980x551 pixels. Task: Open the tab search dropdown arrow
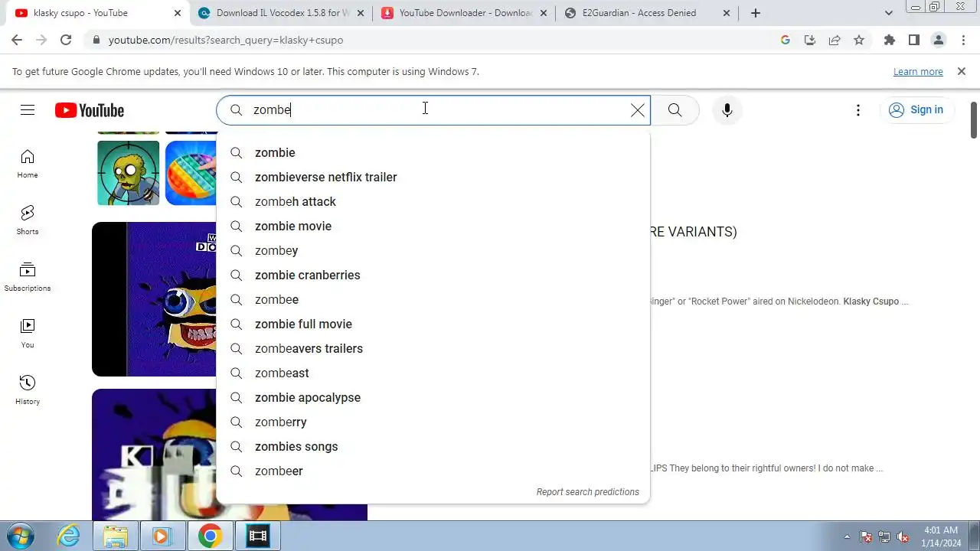(888, 13)
